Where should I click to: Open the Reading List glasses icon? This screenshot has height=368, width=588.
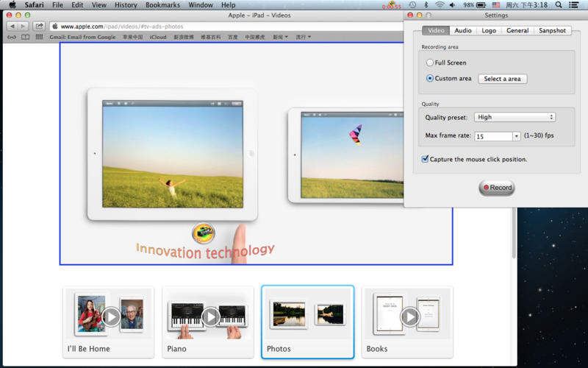tap(12, 37)
